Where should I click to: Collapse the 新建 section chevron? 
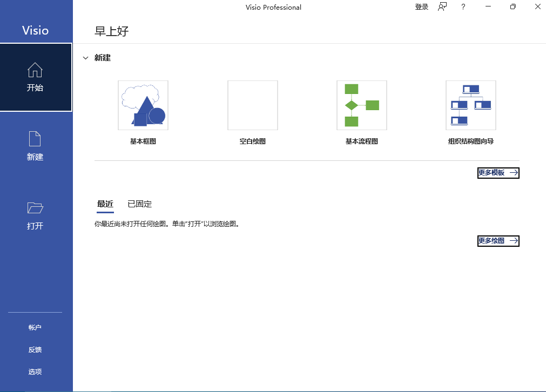pos(85,58)
